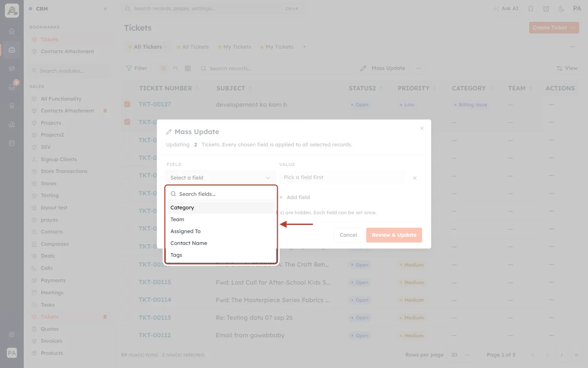
Task: Open the Select a field dropdown
Action: click(220, 177)
